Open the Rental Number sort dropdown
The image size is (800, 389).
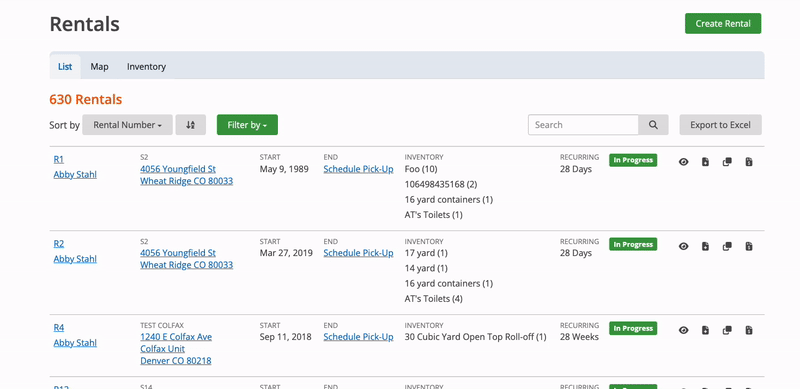pyautogui.click(x=127, y=125)
